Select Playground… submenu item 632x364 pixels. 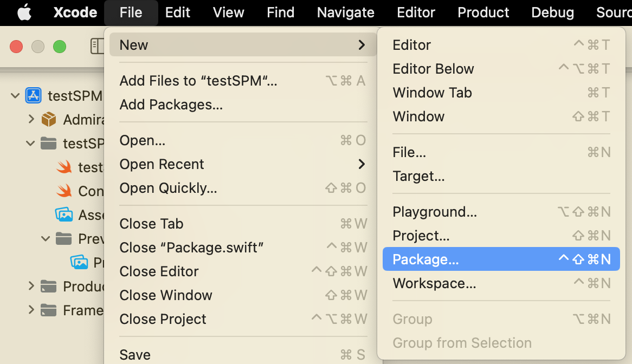[x=501, y=211]
